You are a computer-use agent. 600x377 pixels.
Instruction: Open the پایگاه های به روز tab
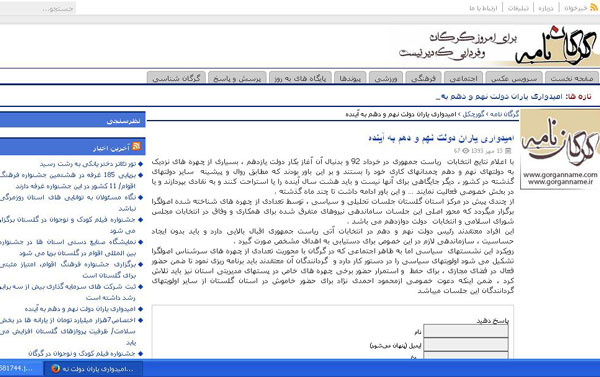300,78
